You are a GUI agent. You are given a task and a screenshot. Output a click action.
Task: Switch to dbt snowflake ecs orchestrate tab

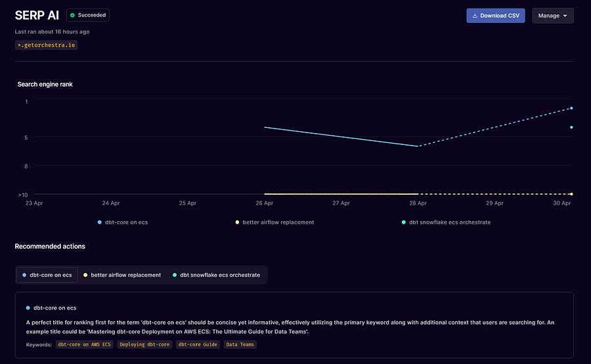tap(216, 275)
